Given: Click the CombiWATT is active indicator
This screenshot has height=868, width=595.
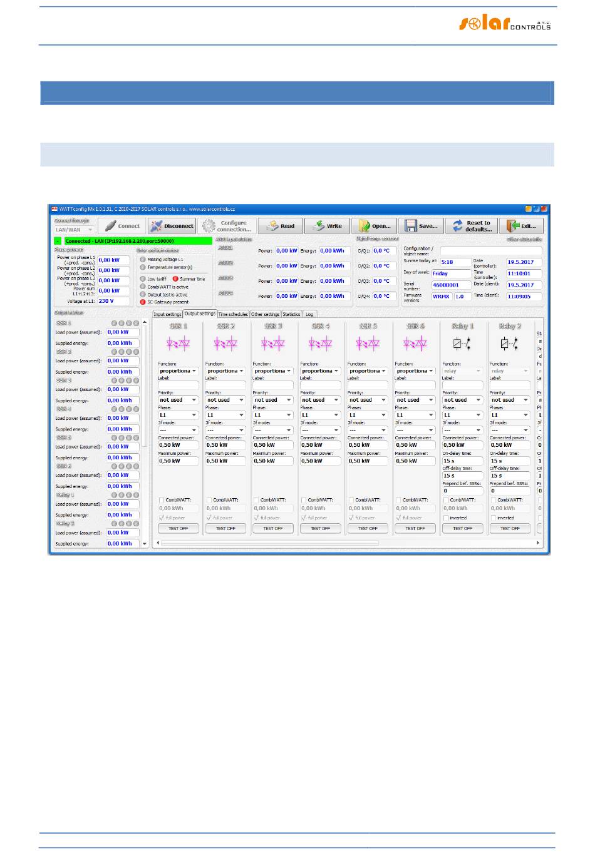Looking at the screenshot, I should click(143, 287).
